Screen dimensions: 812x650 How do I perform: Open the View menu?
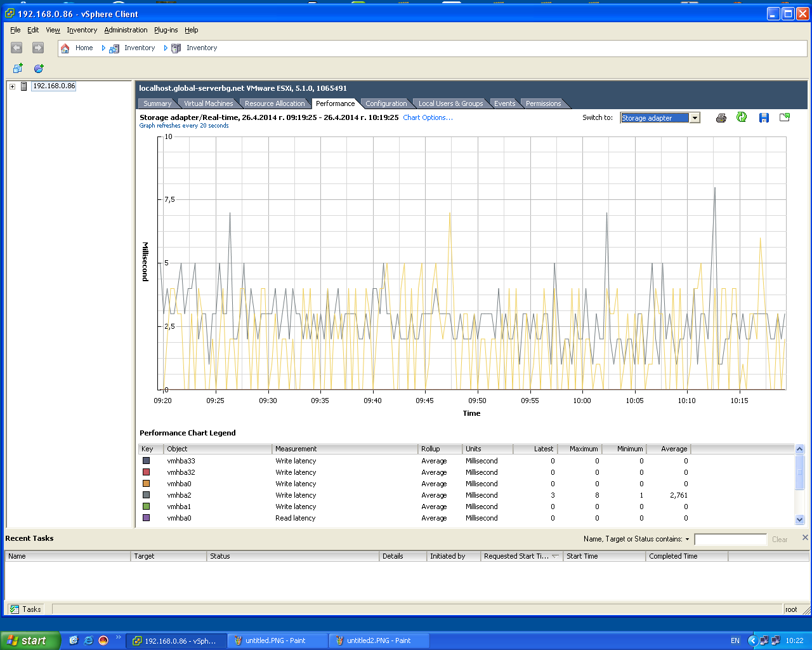[53, 30]
